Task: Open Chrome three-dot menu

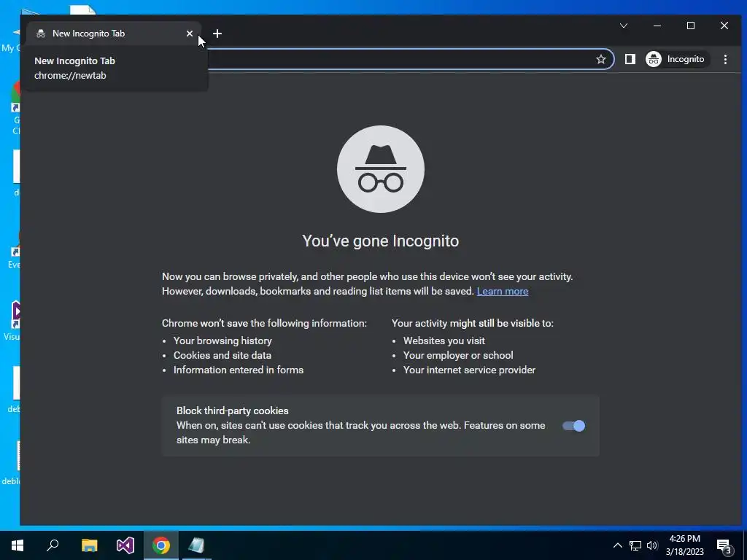Action: coord(725,59)
